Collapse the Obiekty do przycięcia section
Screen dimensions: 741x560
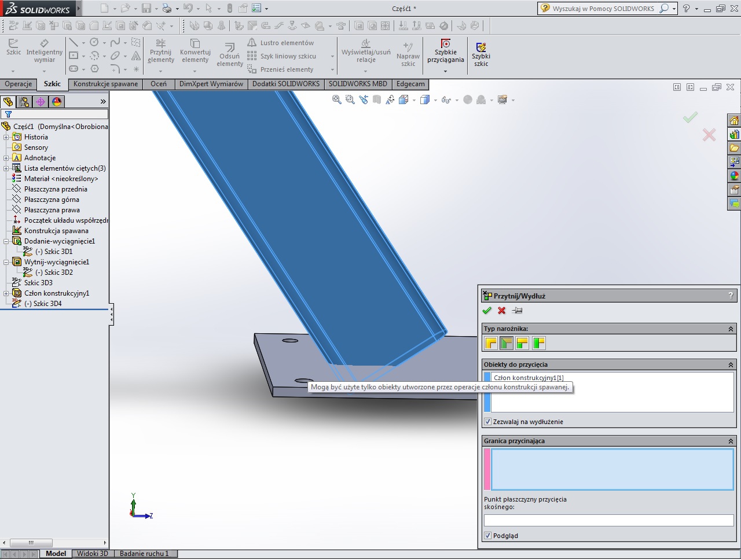point(731,364)
